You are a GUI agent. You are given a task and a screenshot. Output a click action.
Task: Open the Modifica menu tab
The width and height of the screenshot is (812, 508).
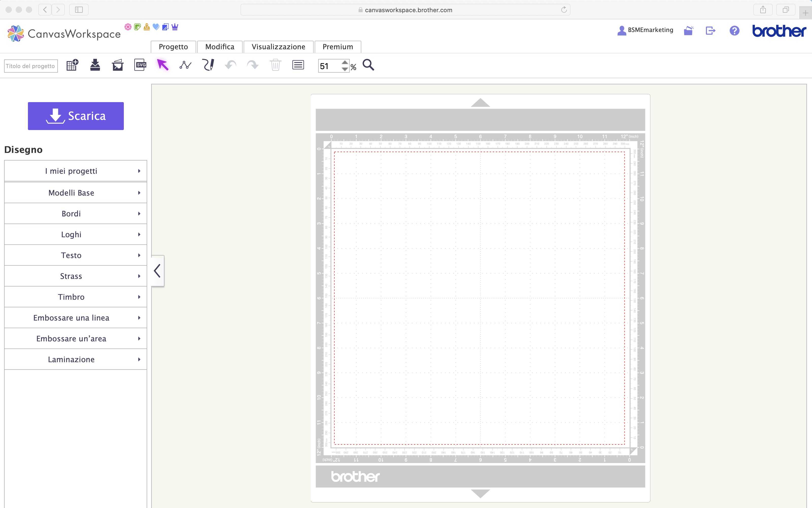220,47
